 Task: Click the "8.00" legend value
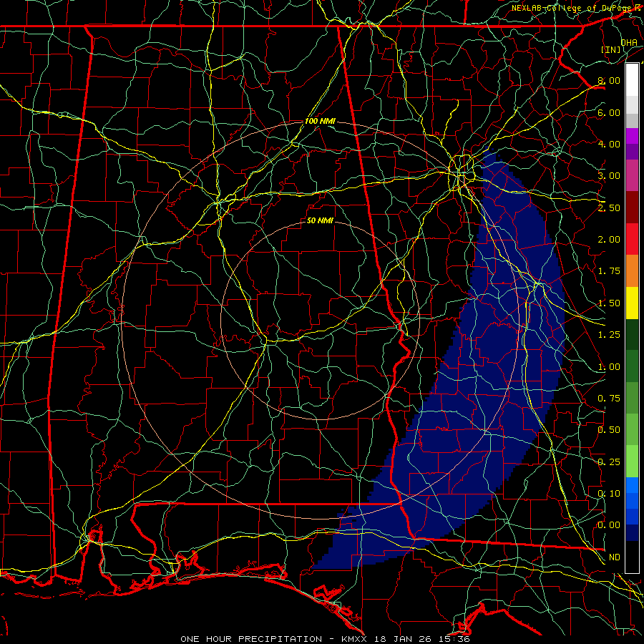click(x=609, y=80)
